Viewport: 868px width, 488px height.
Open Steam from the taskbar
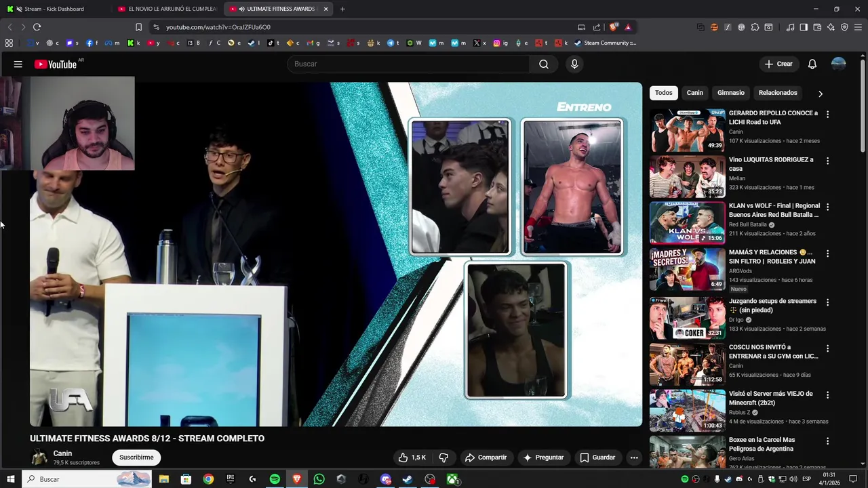(408, 479)
